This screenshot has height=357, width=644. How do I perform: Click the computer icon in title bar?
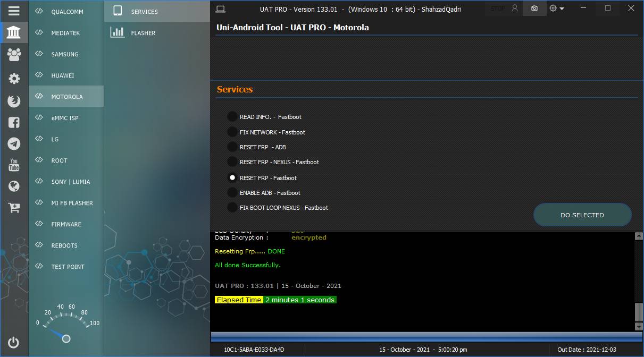coord(221,8)
